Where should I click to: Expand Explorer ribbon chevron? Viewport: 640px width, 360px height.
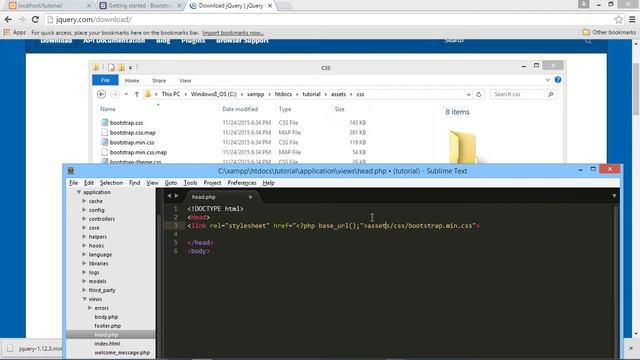[547, 80]
